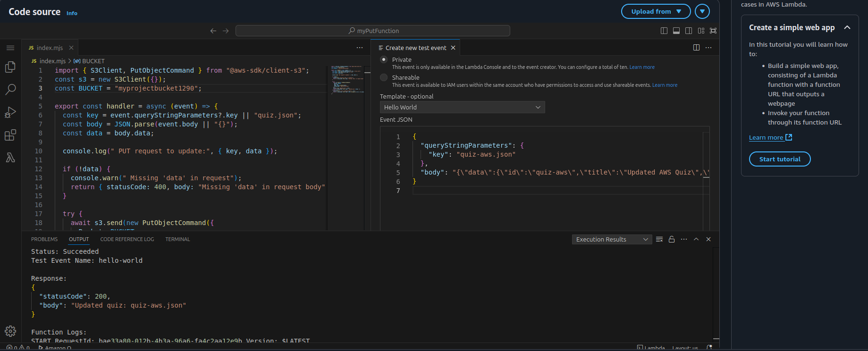Open the Extensions view icon

pyautogui.click(x=10, y=135)
